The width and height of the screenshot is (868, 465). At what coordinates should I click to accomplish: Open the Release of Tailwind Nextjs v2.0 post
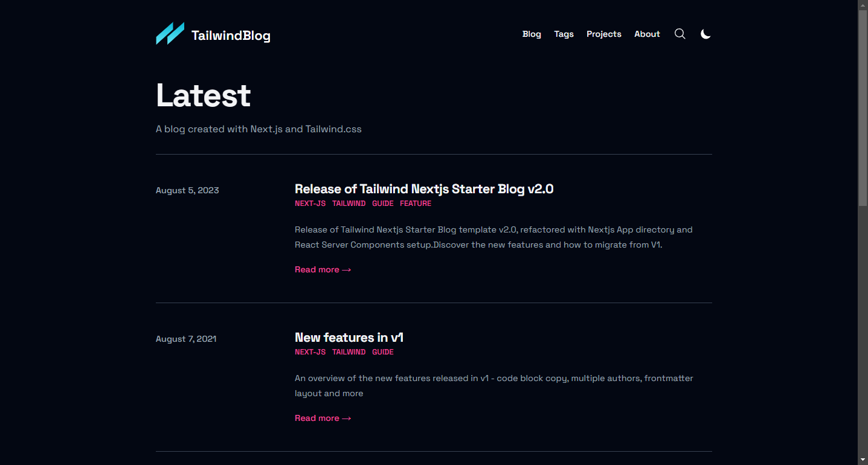(x=423, y=189)
